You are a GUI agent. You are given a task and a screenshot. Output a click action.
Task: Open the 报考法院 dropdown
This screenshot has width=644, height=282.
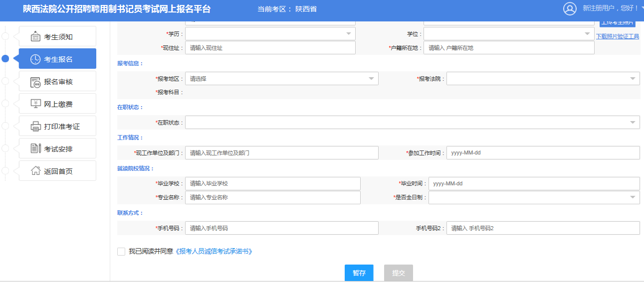click(543, 79)
